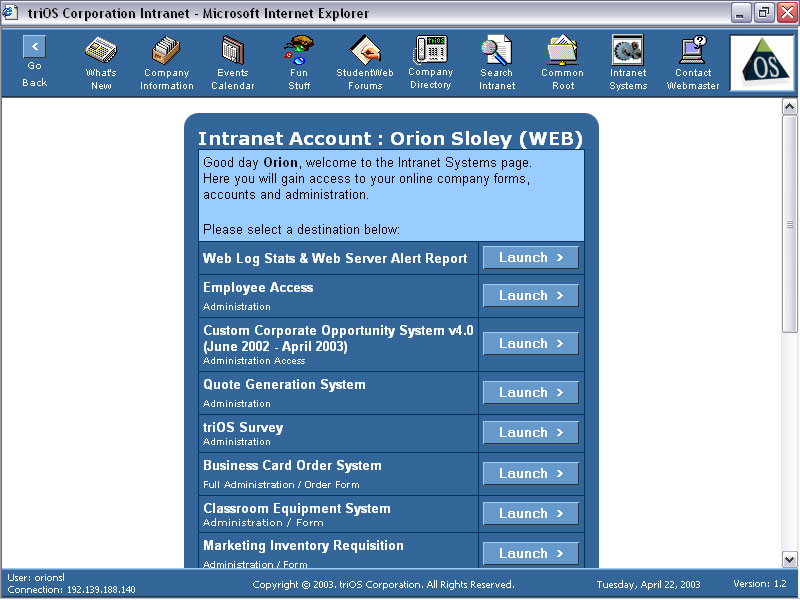This screenshot has width=800, height=600.
Task: Launch Classroom Equipment System
Action: pyautogui.click(x=530, y=513)
